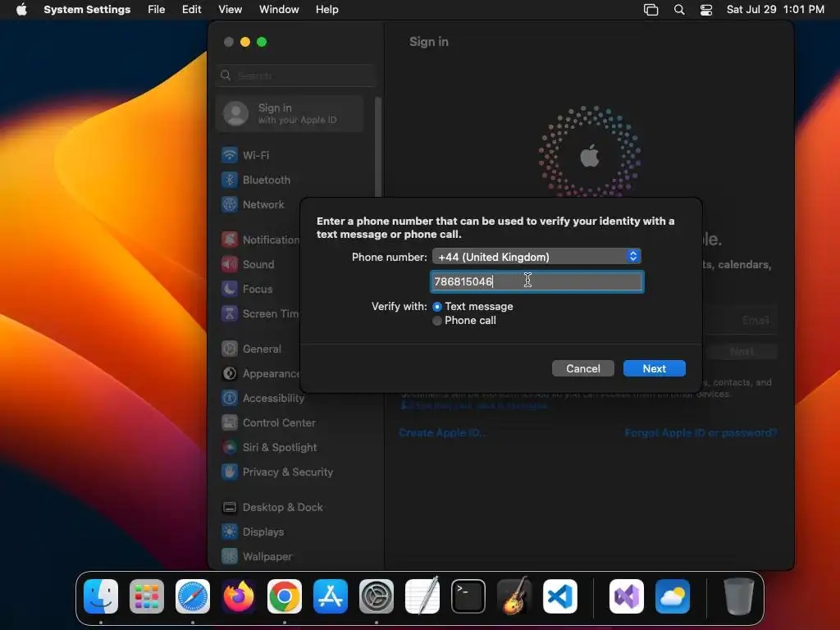This screenshot has height=630, width=840.
Task: Open Spotlight search in menu bar
Action: click(x=678, y=10)
